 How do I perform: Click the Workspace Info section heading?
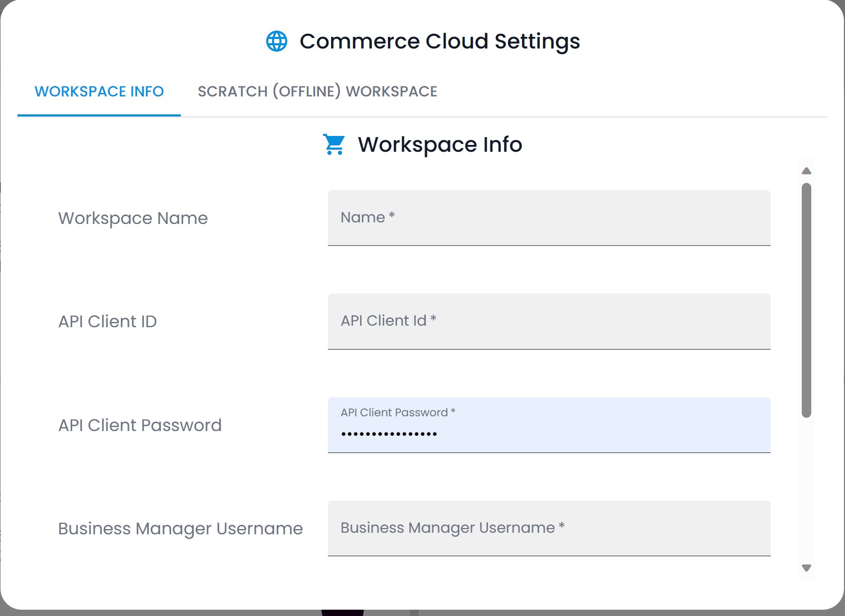coord(440,144)
